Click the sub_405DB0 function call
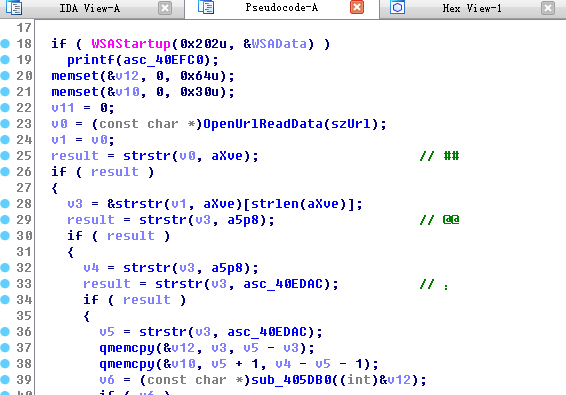The image size is (566, 395). click(x=291, y=380)
